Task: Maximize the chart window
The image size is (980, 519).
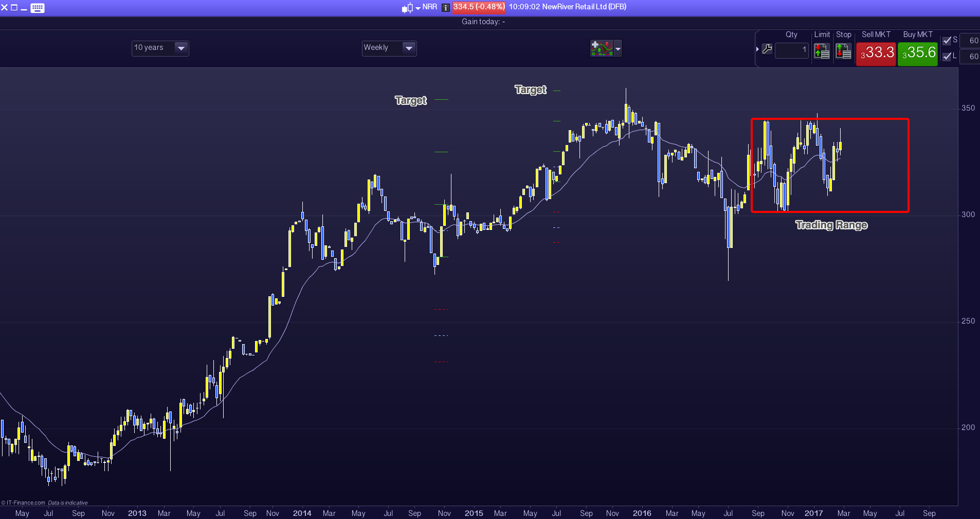Action: pos(14,8)
